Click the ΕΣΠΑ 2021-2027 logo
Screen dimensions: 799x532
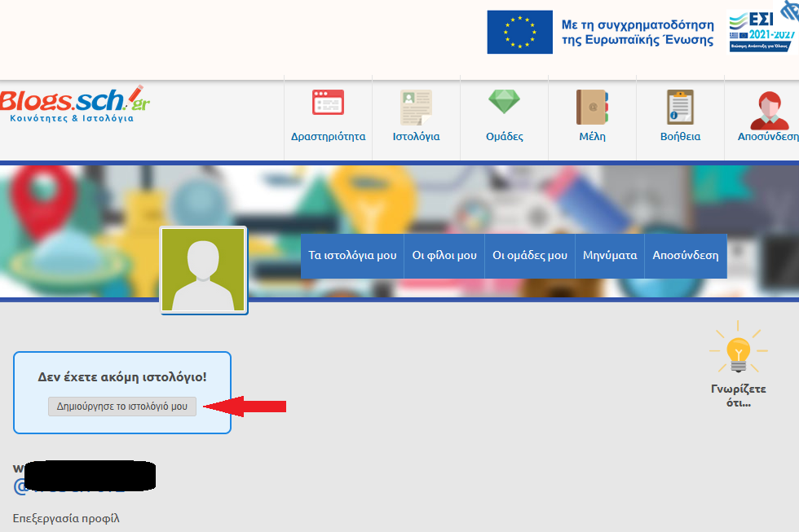coord(761,31)
